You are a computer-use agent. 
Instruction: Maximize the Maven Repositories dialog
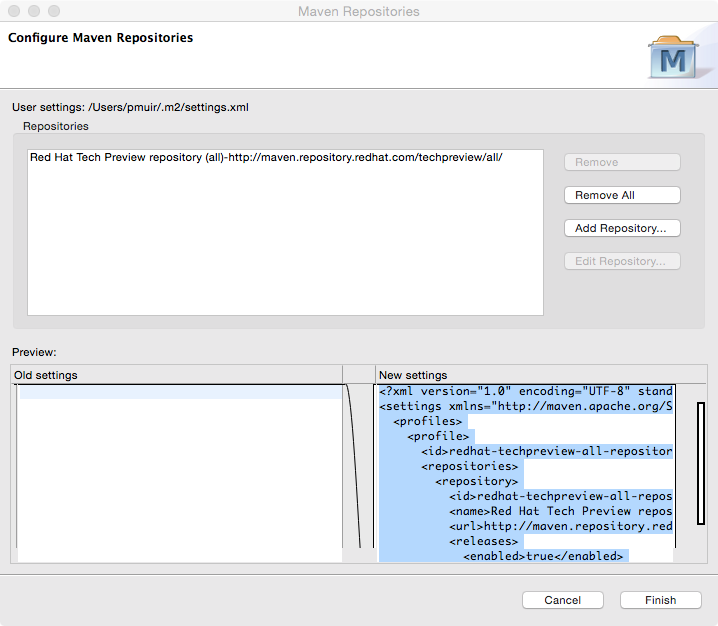[x=54, y=11]
